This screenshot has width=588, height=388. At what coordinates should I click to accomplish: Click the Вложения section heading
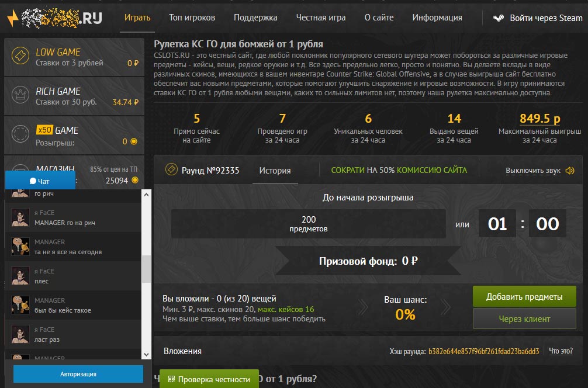pos(182,351)
